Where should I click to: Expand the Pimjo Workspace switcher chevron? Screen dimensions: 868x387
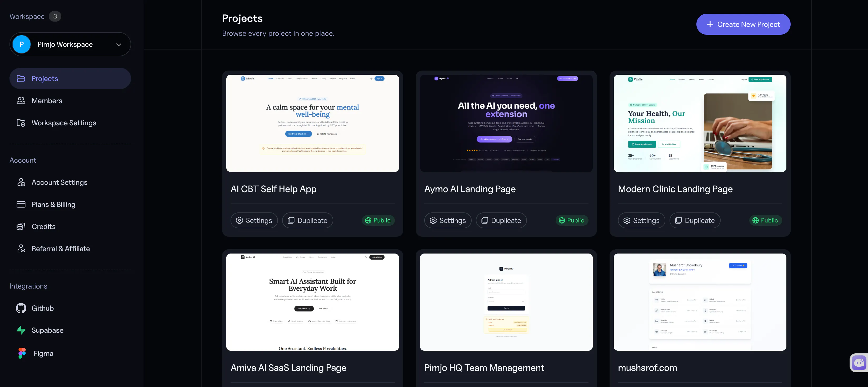(x=119, y=44)
